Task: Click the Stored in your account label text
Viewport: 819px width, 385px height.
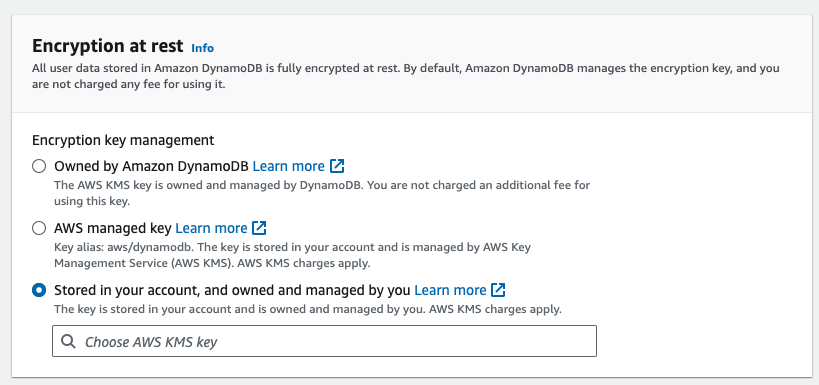Action: click(x=232, y=290)
